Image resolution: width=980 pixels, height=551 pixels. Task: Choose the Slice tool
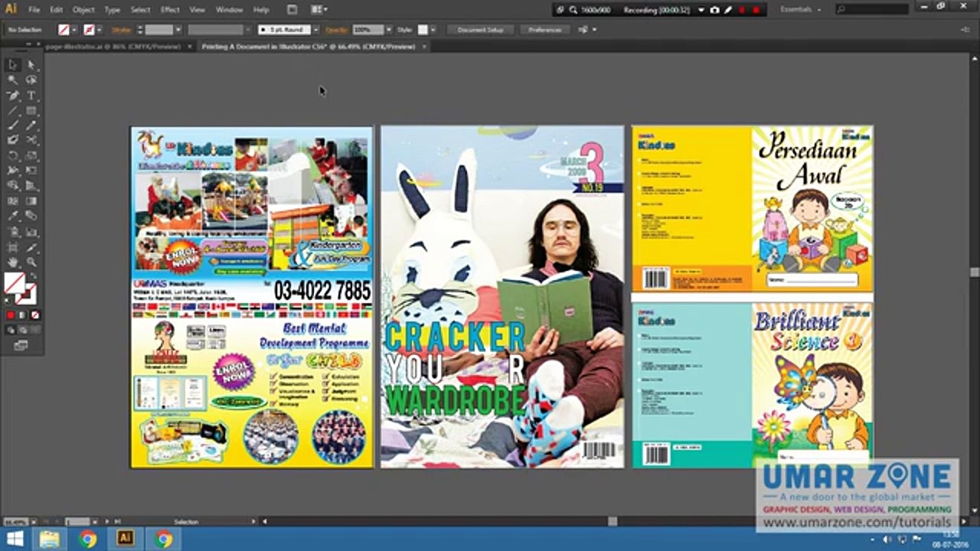point(31,247)
